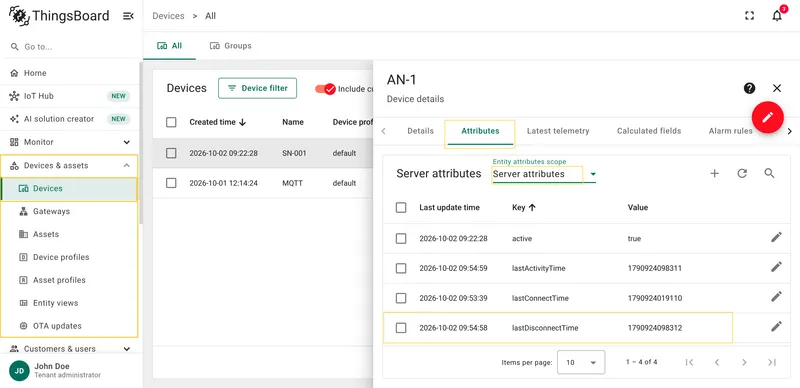Open the notifications bell
Viewport: 800px width, 388px height.
click(777, 16)
